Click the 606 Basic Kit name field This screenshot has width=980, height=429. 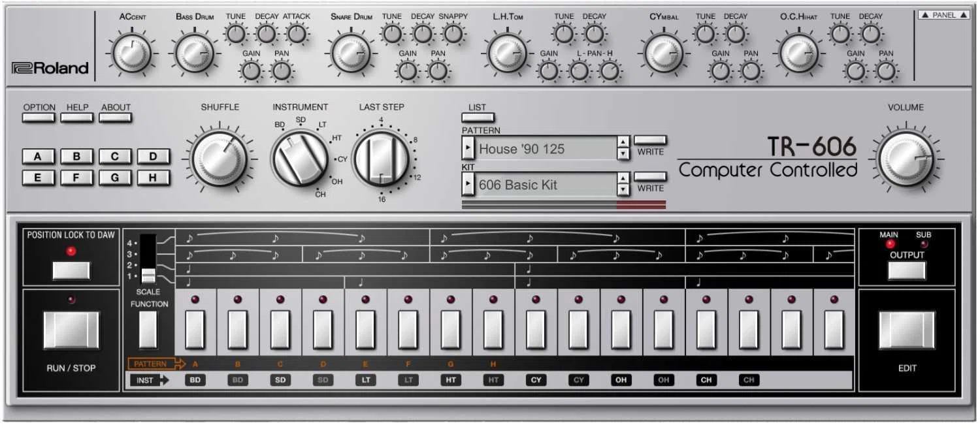click(x=546, y=185)
